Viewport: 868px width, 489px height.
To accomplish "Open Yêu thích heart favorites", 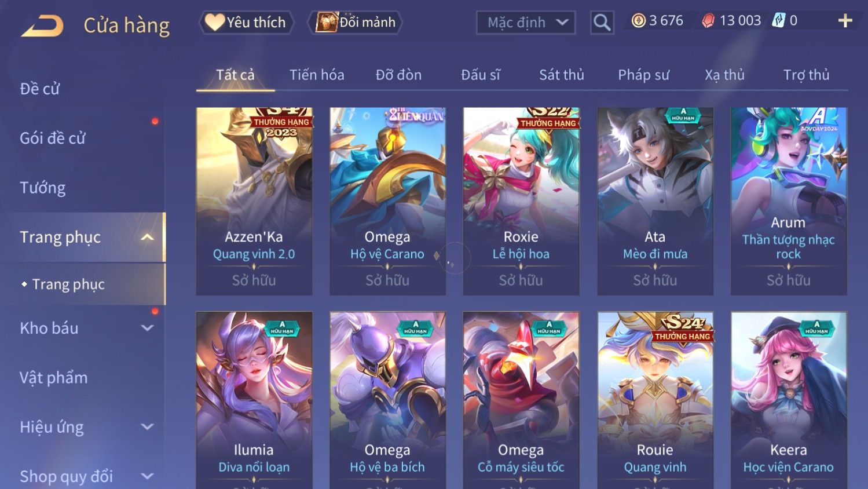I will [x=247, y=23].
